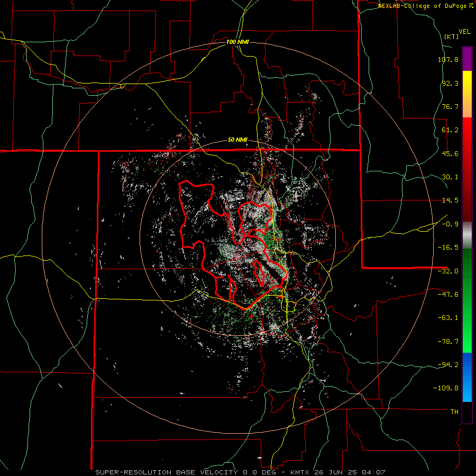Image resolution: width=476 pixels, height=476 pixels.
Task: Pick the blue segment of velocity color bar
Action: [467, 377]
